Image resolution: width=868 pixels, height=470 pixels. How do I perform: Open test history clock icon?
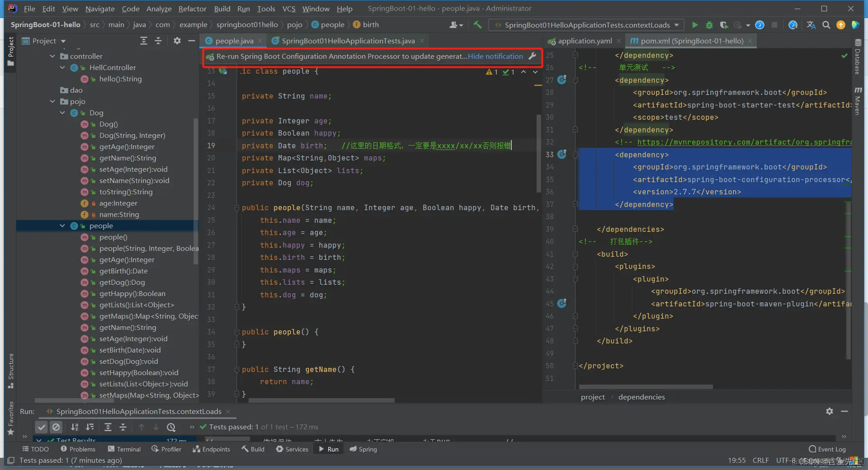(171, 427)
